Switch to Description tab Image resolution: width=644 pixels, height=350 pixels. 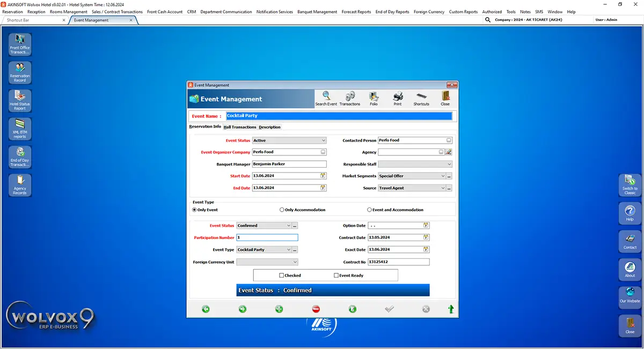click(269, 127)
